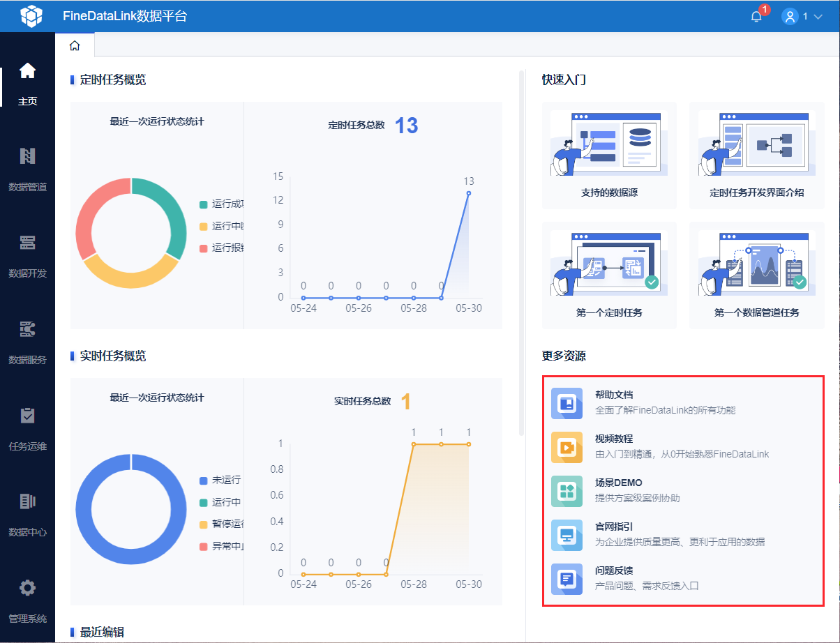Open the 数据管道 sidebar icon
Screen dimensions: 840x643
27,156
